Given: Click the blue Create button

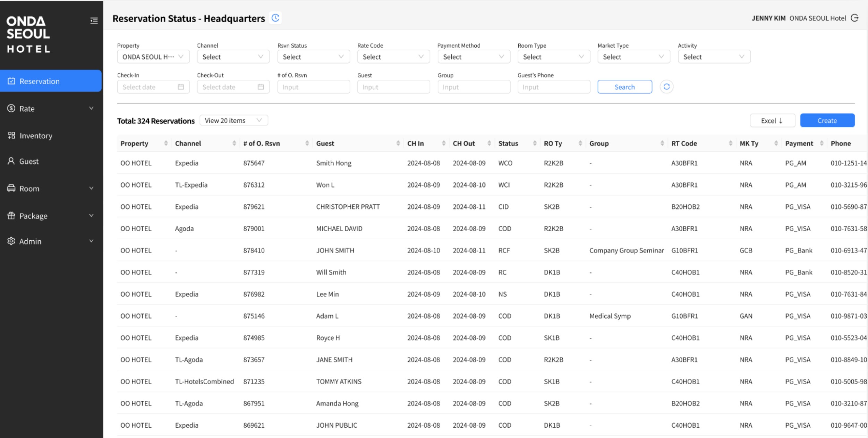Looking at the screenshot, I should click(x=827, y=120).
